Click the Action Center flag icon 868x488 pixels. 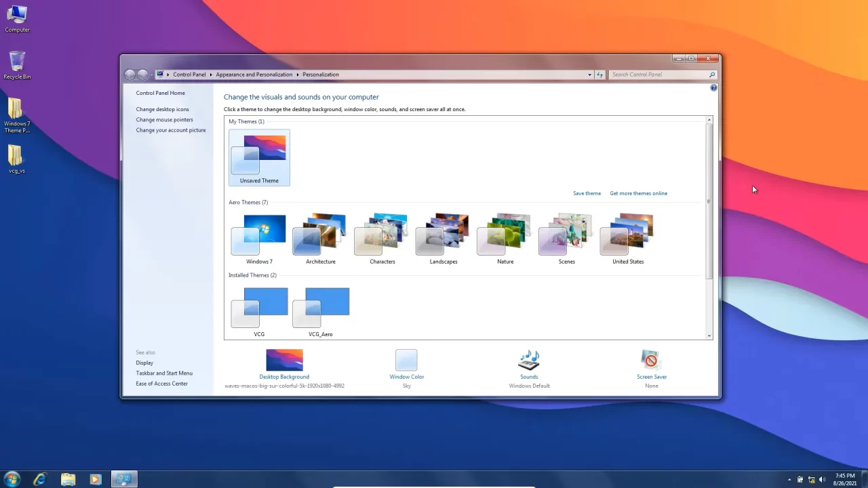click(x=800, y=480)
